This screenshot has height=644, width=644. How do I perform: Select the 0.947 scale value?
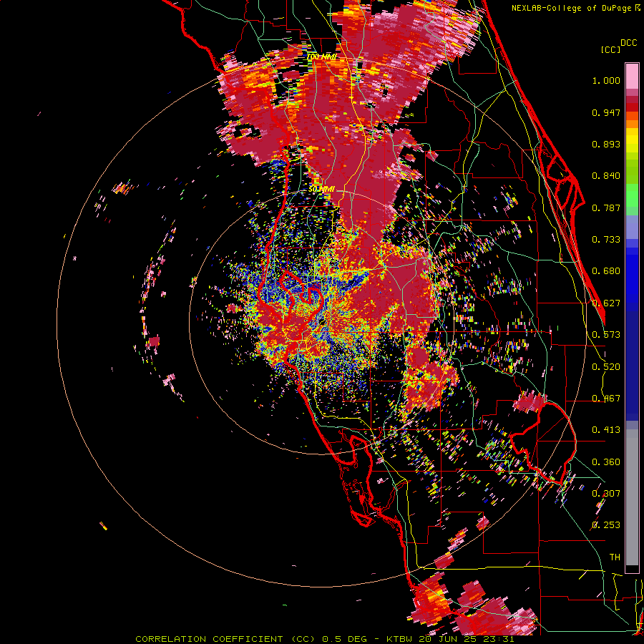point(606,112)
